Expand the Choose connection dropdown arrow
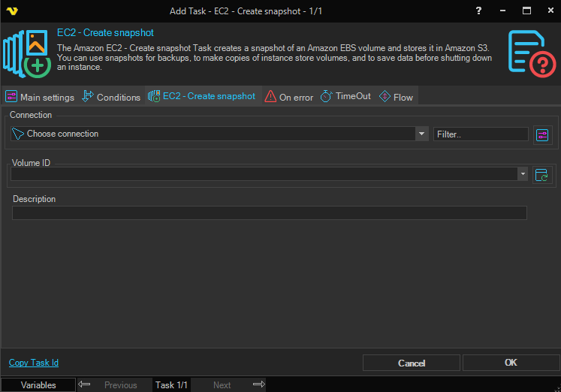Image resolution: width=561 pixels, height=392 pixels. coord(422,134)
